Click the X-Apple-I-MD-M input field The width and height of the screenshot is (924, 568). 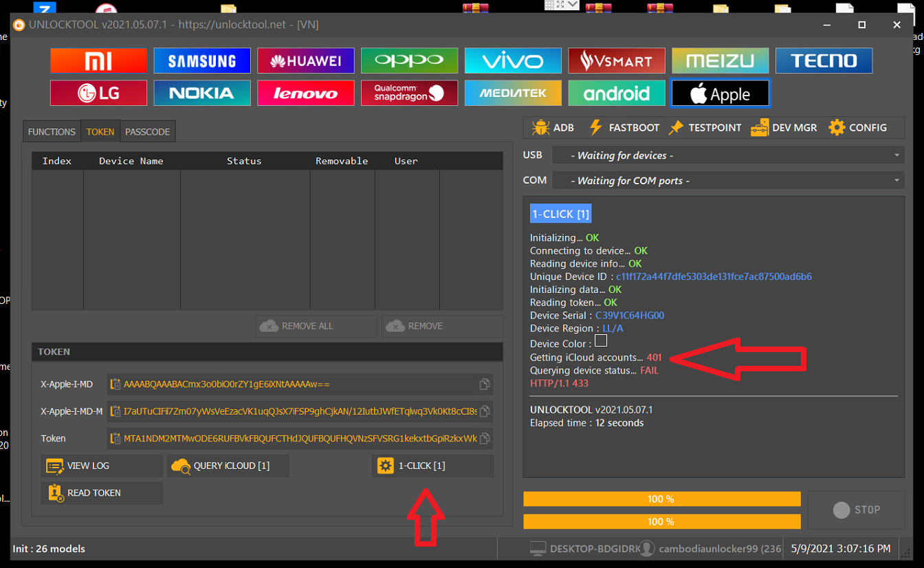point(300,411)
